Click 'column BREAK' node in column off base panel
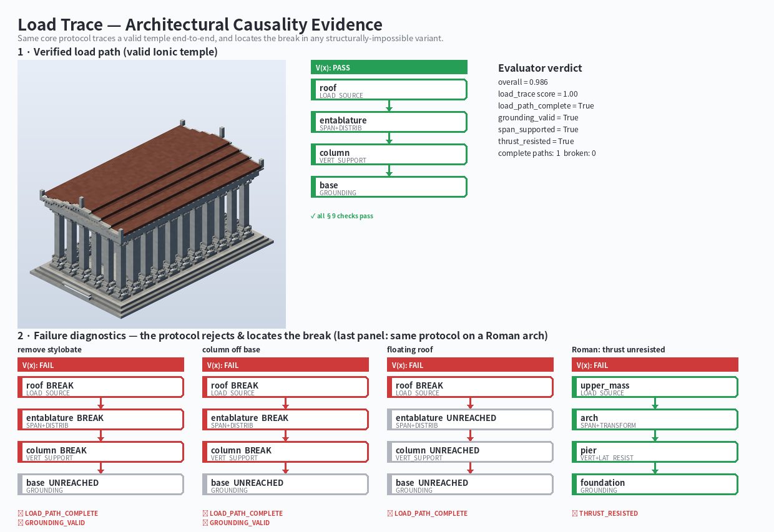The height and width of the screenshot is (532, 774). pos(285,452)
